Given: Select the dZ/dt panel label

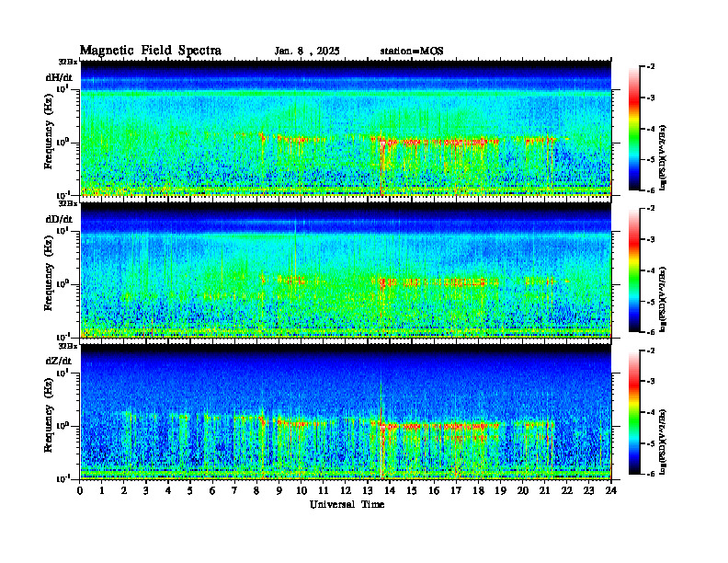Looking at the screenshot, I should (x=59, y=361).
